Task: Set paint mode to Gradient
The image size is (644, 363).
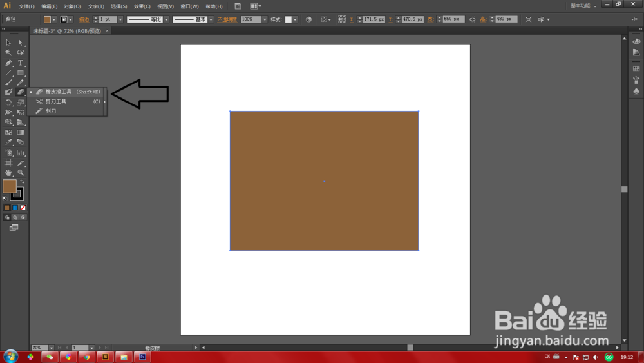Action: [x=15, y=208]
